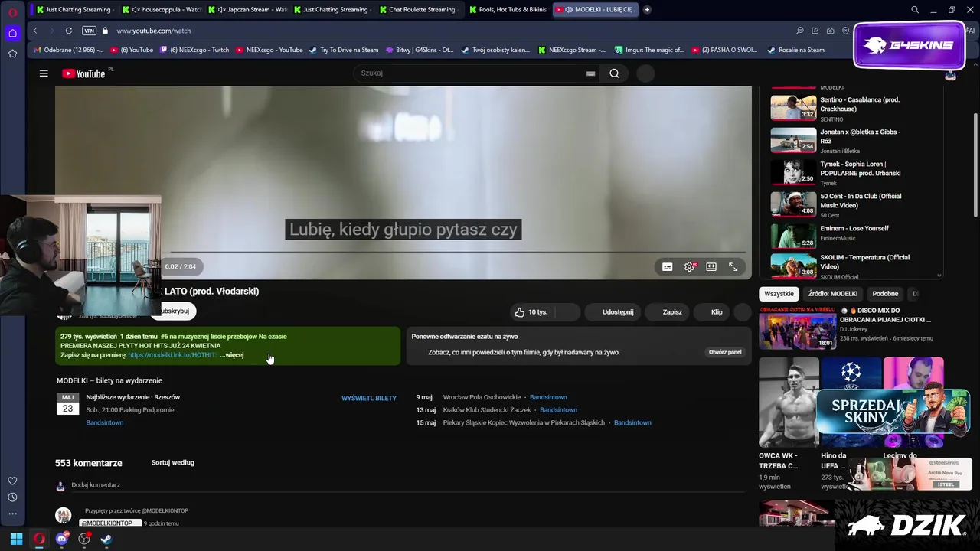Viewport: 980px width, 551px height.
Task: Collapse the playlist with the chevron arrow
Action: (939, 275)
